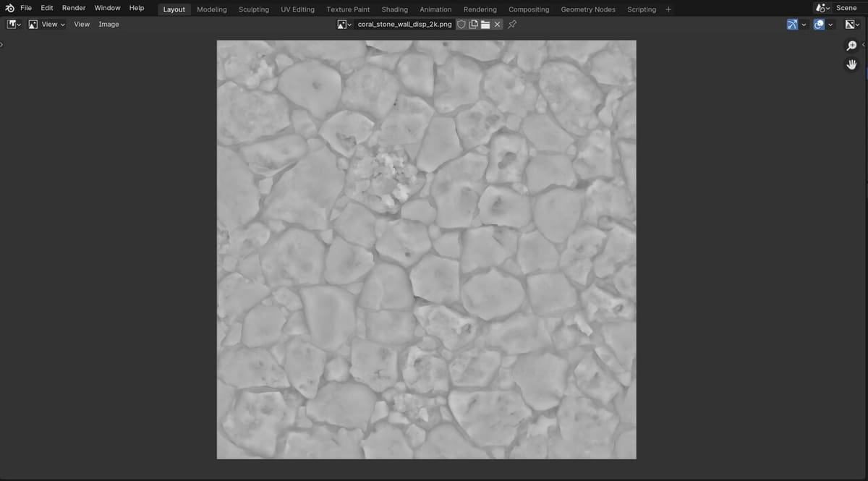Open the editor type dropdown
This screenshot has width=868, height=481.
pos(14,24)
